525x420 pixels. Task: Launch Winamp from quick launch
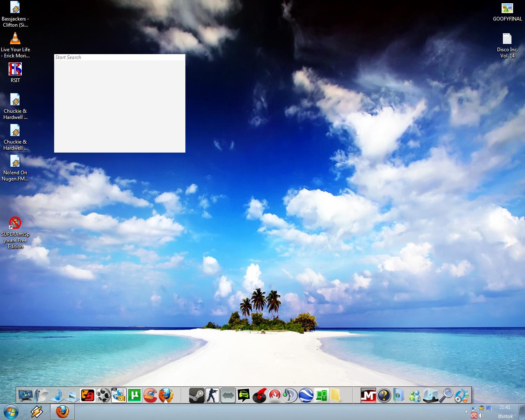tap(37, 411)
